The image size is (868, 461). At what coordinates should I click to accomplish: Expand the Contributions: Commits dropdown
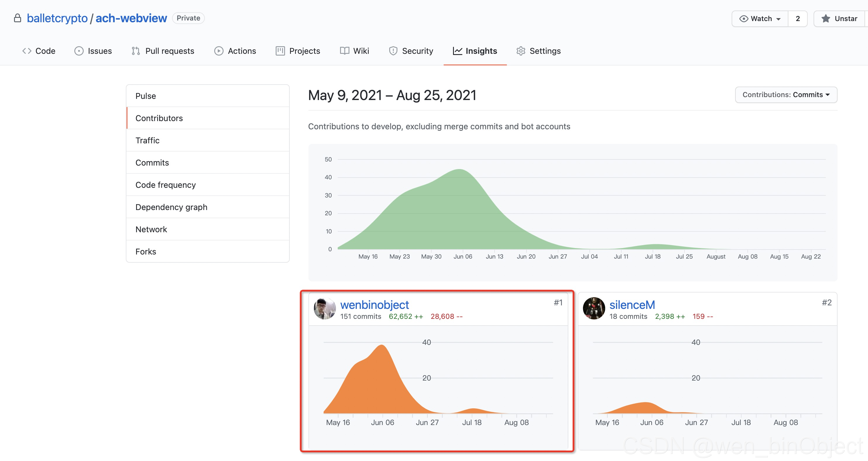click(x=786, y=94)
